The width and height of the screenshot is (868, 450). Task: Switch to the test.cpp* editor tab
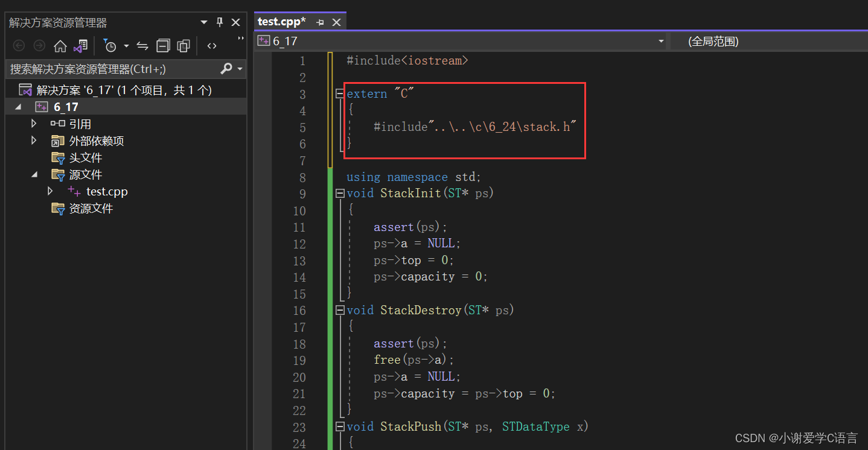(x=281, y=22)
